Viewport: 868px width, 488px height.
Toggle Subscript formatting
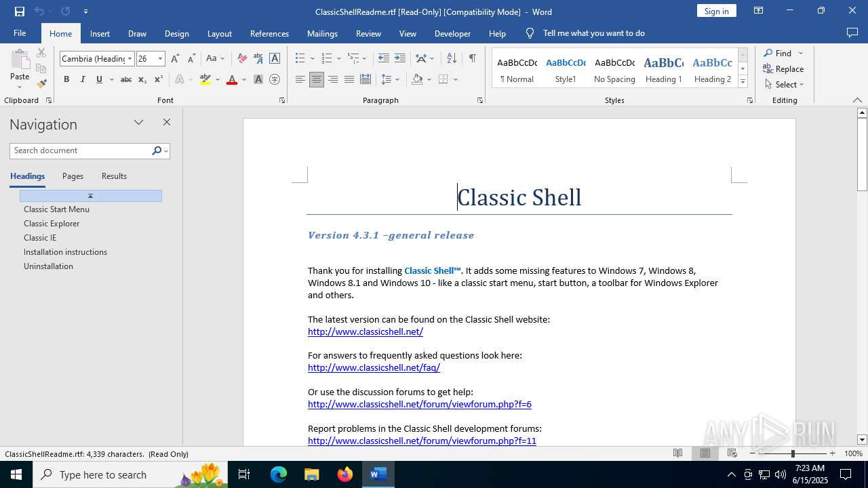[142, 79]
